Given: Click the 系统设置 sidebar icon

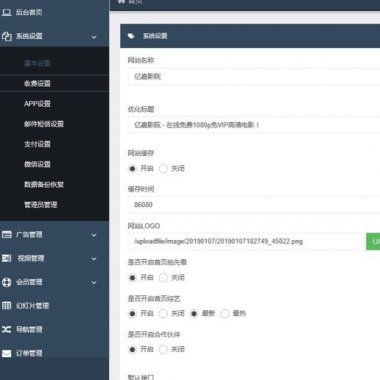Looking at the screenshot, I should (x=6, y=36).
